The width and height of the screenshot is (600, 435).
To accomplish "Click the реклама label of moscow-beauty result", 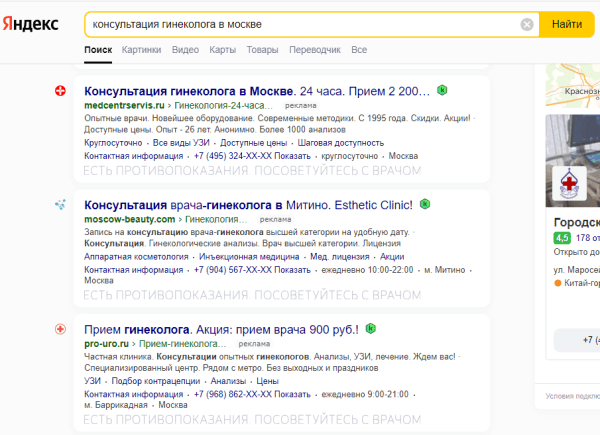I will tap(275, 220).
